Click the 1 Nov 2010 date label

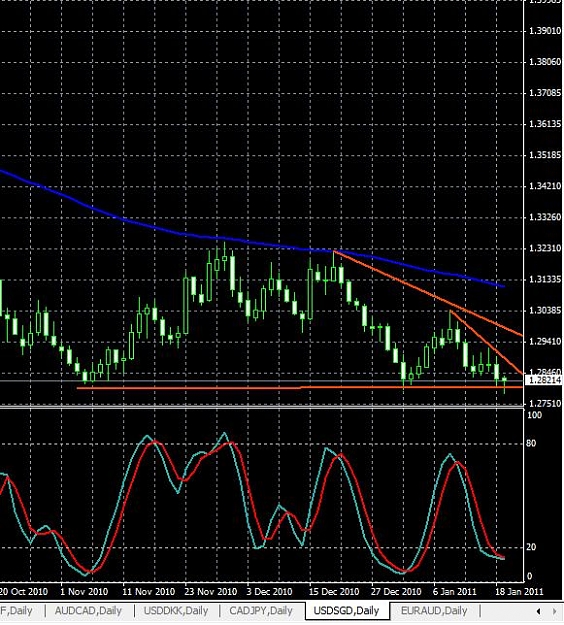[x=84, y=591]
